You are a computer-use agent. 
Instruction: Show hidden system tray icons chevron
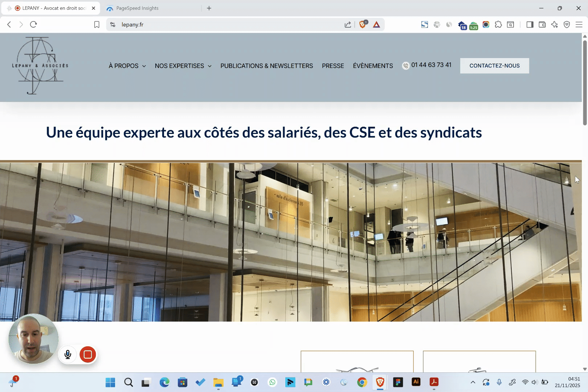click(473, 382)
